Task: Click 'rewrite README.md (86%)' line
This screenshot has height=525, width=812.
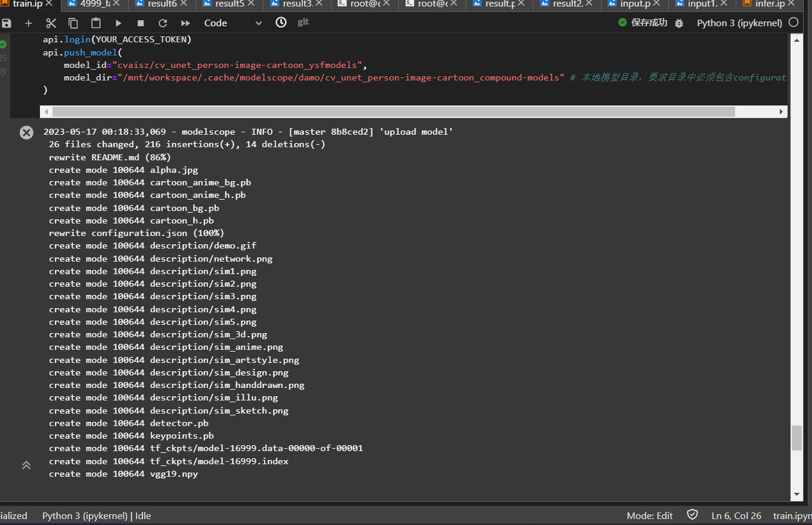Action: tap(110, 157)
